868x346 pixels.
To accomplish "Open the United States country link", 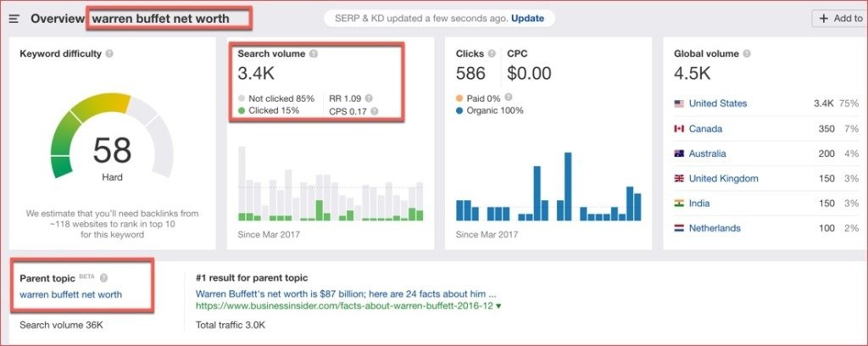I will [717, 103].
